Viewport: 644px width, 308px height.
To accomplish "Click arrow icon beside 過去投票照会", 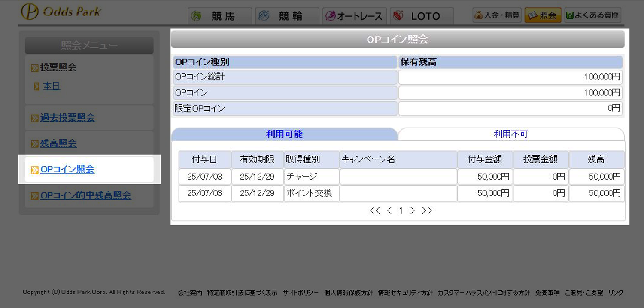I will pyautogui.click(x=35, y=118).
